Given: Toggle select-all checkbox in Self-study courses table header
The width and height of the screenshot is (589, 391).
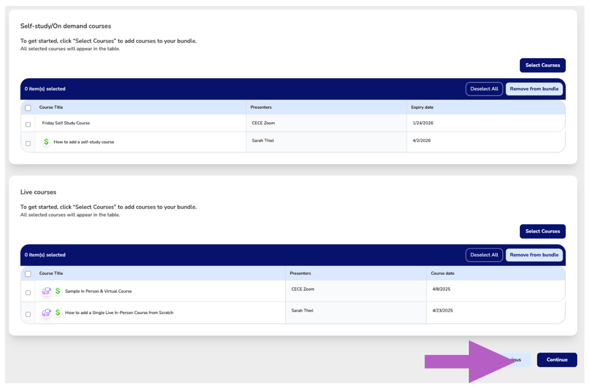Looking at the screenshot, I should point(28,108).
